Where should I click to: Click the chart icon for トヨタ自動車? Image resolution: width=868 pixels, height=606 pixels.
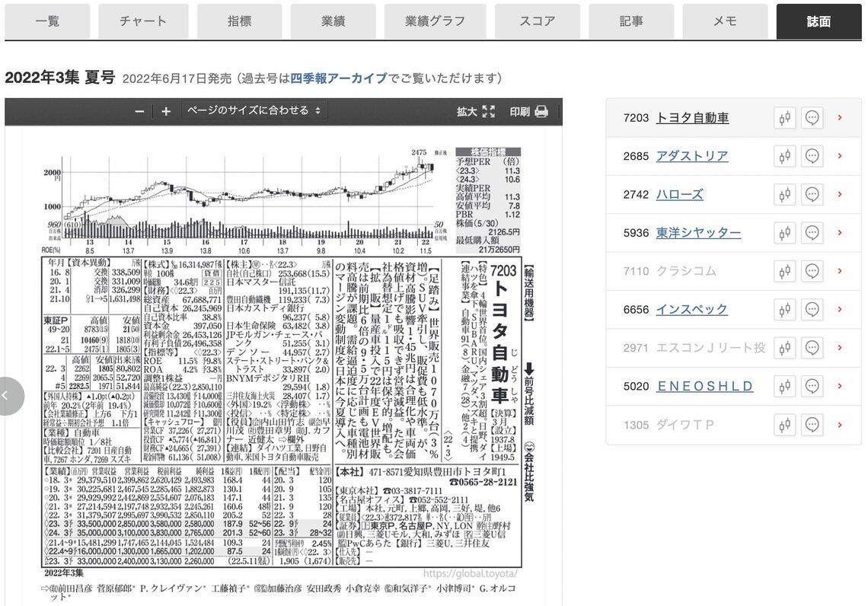(785, 118)
